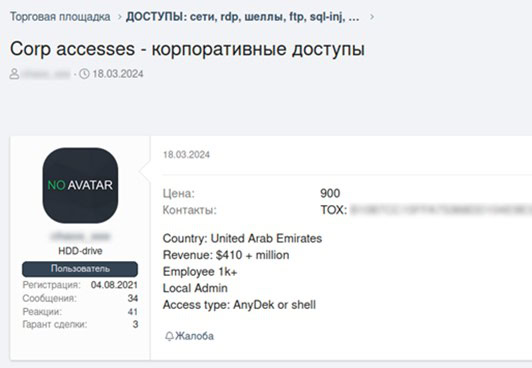Screen dimensions: 532x368
Task: Click the HDD-drive user title
Action: [80, 251]
